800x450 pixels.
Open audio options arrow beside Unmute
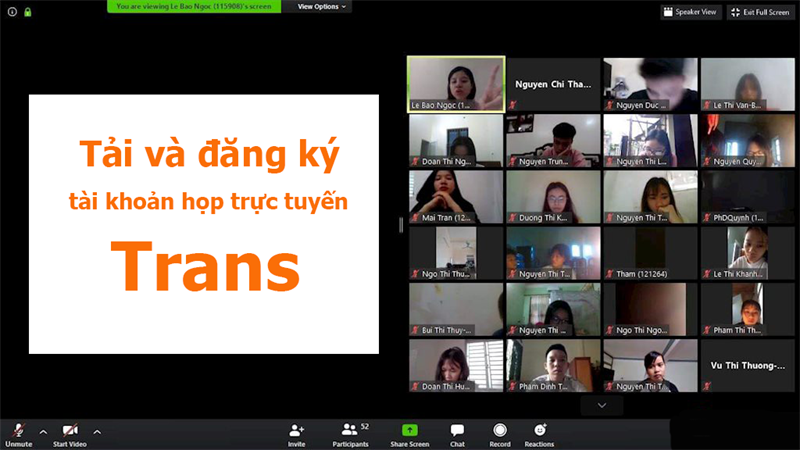43,432
